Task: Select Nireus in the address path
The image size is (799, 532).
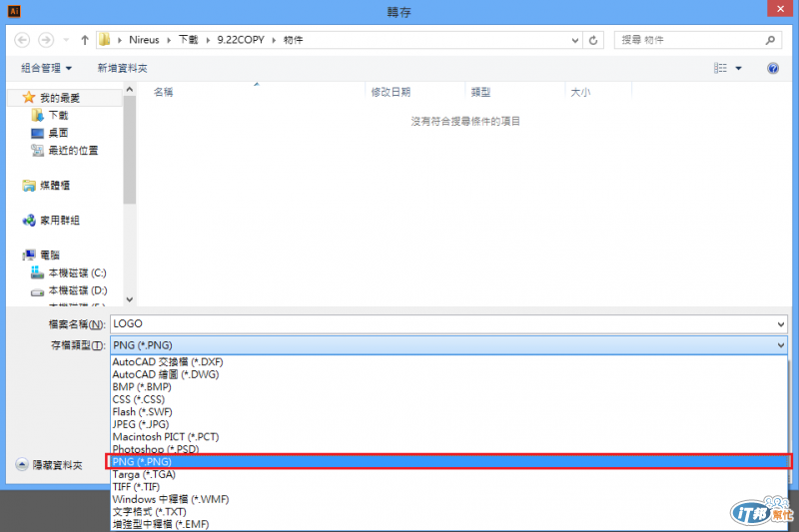Action: pos(144,40)
